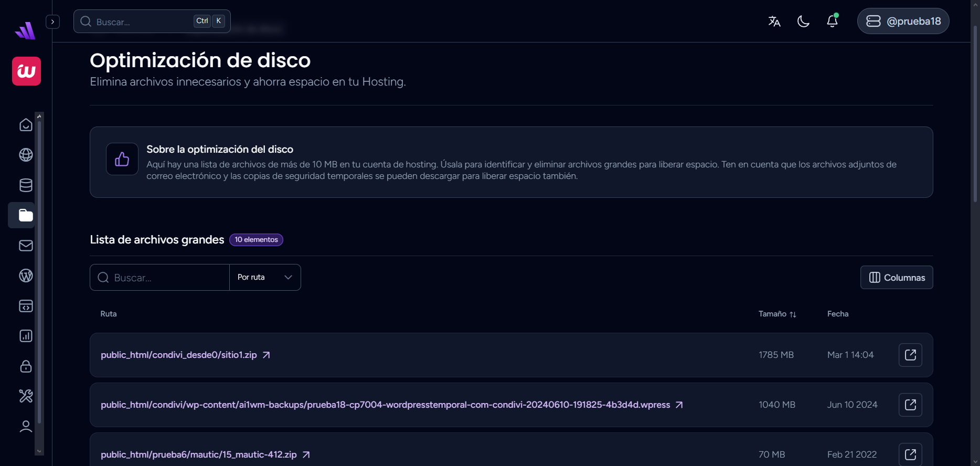This screenshot has width=980, height=466.
Task: Expand the collapsed sidebar with arrow button
Action: [52, 22]
